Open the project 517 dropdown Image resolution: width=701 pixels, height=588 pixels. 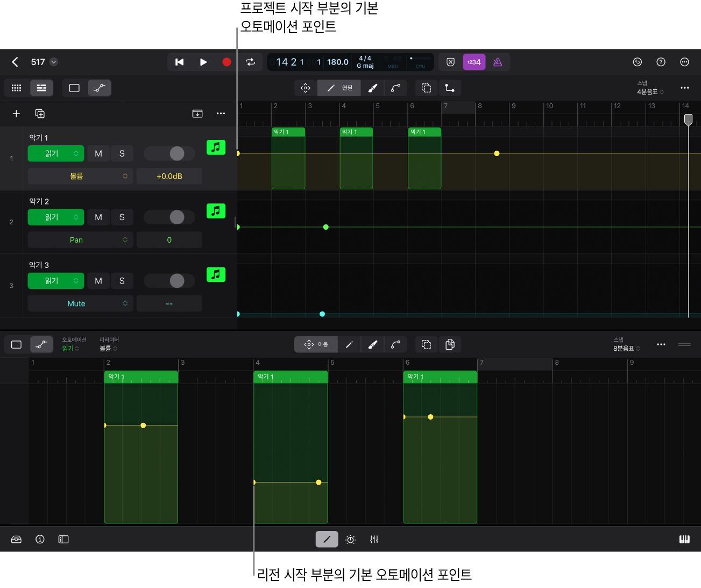54,62
